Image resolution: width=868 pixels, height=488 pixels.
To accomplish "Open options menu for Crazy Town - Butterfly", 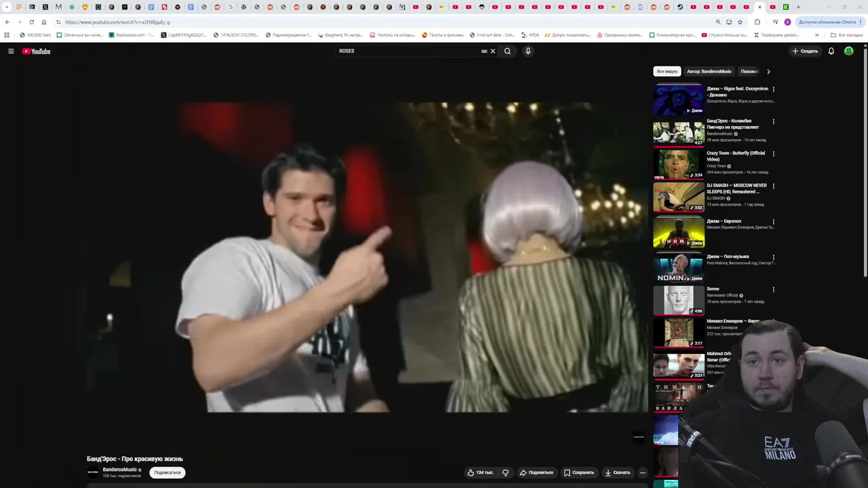I will (773, 153).
